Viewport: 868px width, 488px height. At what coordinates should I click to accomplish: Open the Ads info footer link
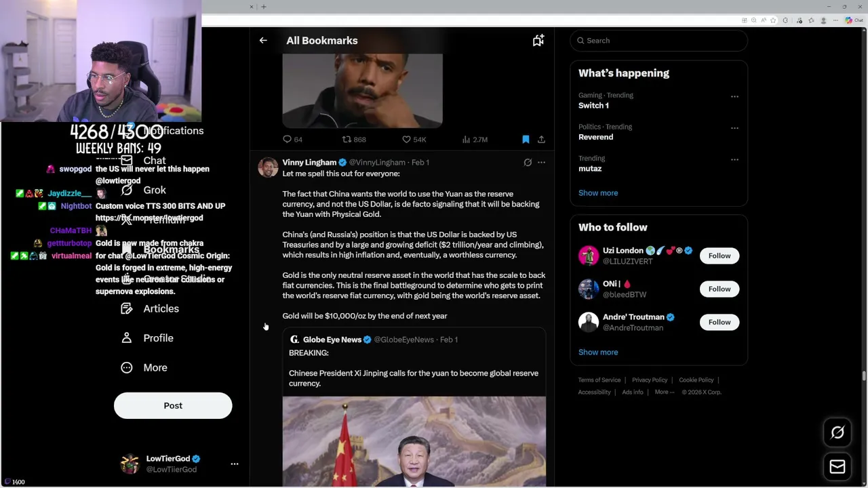(x=633, y=392)
